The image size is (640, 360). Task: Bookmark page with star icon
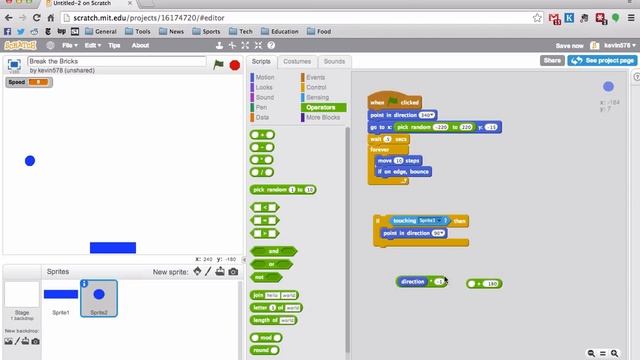(537, 18)
